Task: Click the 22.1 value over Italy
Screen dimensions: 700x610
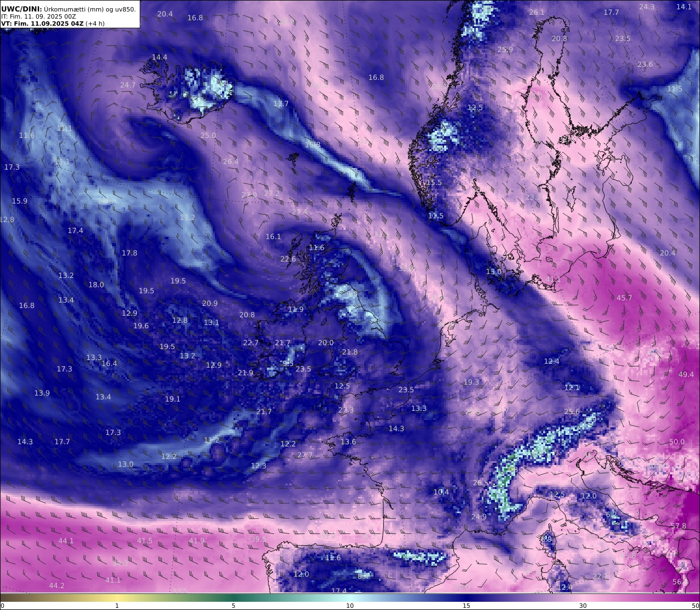Action: coord(600,576)
